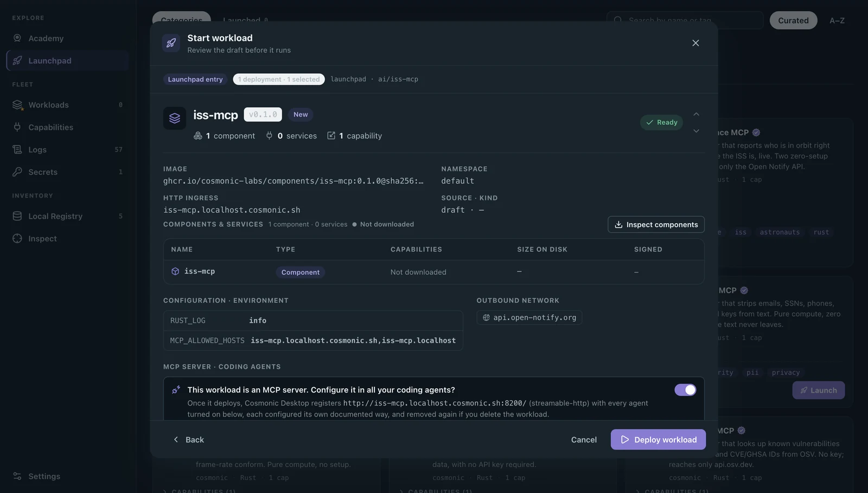The image size is (868, 493).
Task: Click the MCP plug sparkle icon
Action: (x=176, y=390)
